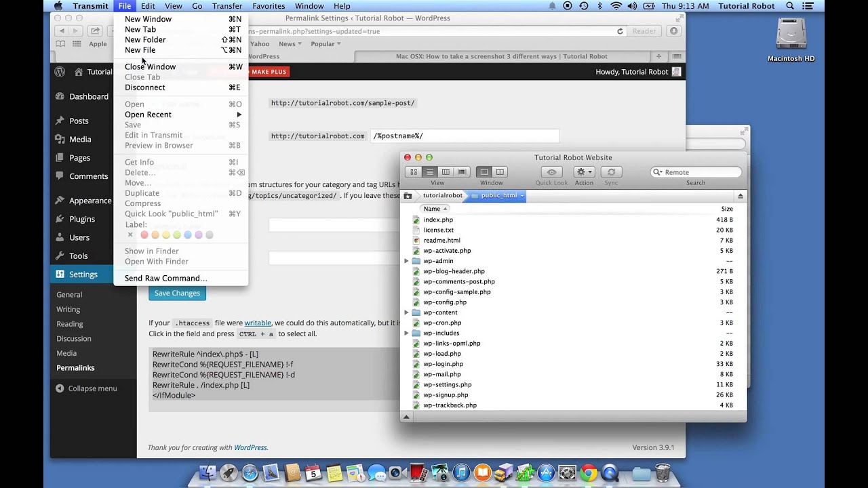
Task: Open the WordPress footer link
Action: coord(250,447)
